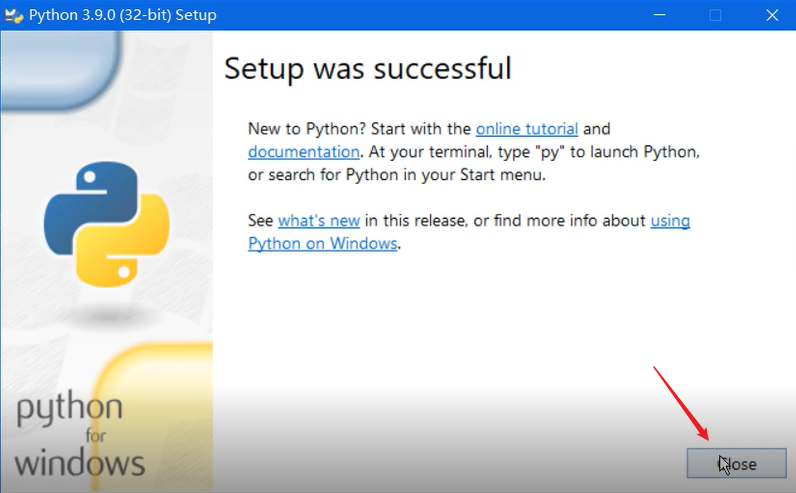Click the 'Python 3.9.0 (32-bit) Setup' title text
Screen dimensions: 796x493
pyautogui.click(x=122, y=15)
